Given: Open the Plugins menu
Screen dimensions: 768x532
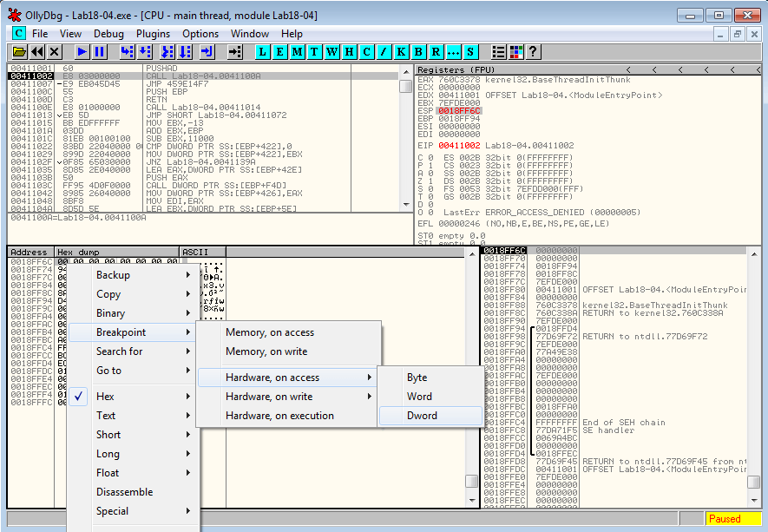Looking at the screenshot, I should click(x=153, y=34).
